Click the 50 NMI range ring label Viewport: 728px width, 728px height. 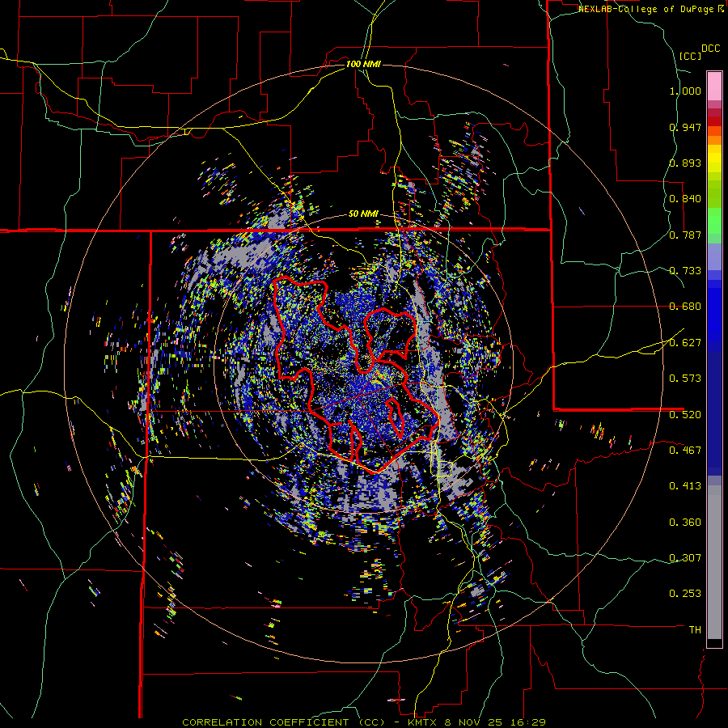pos(363,214)
